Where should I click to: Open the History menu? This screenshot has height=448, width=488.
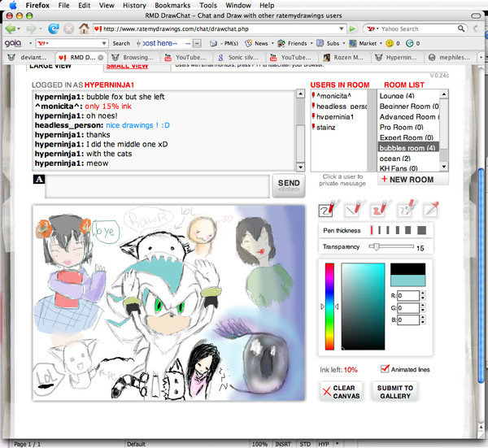tap(134, 6)
